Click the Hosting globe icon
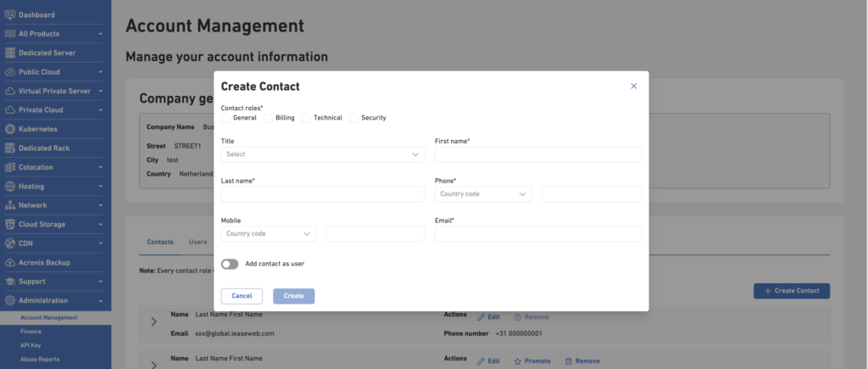 (9, 186)
